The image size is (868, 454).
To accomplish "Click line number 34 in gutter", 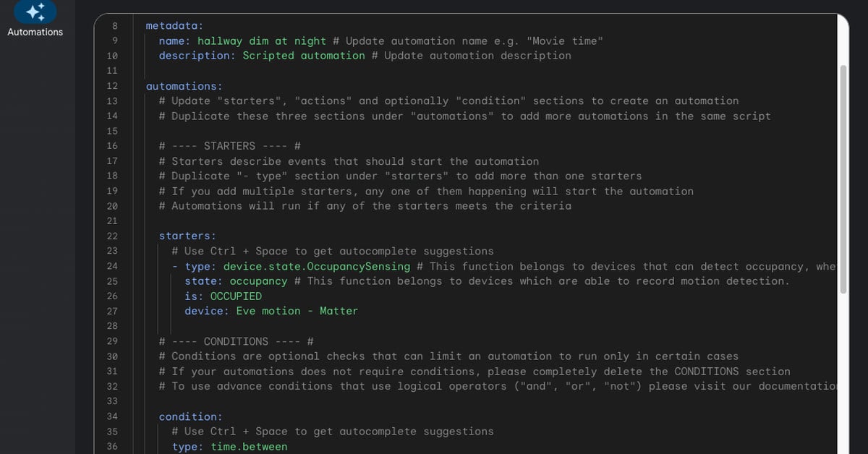I will tap(112, 416).
